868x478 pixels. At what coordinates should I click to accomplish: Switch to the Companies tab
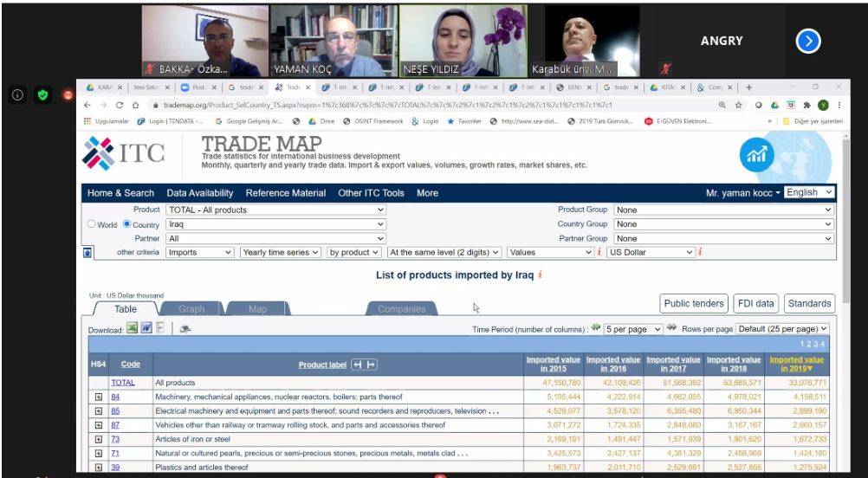[x=401, y=308]
